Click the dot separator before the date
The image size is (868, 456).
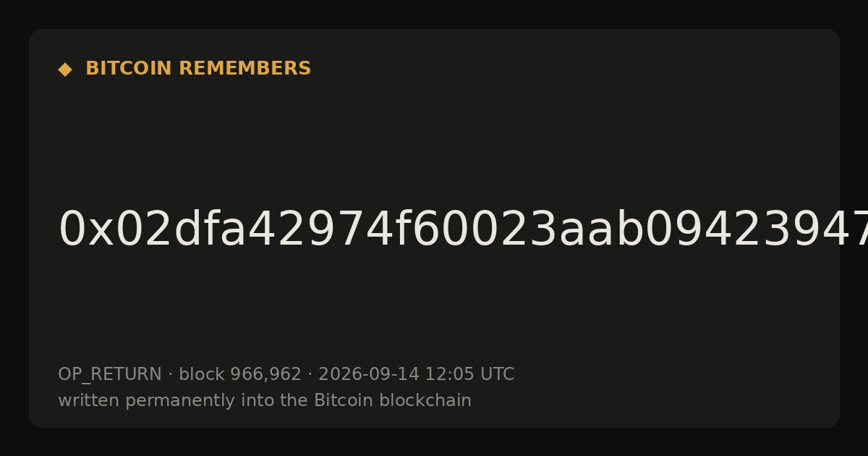310,375
